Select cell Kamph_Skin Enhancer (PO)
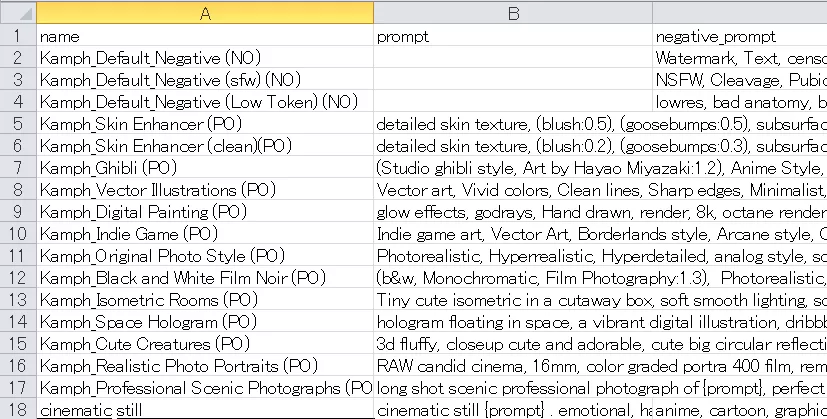Screen dimensions: 827x419 click(x=205, y=123)
